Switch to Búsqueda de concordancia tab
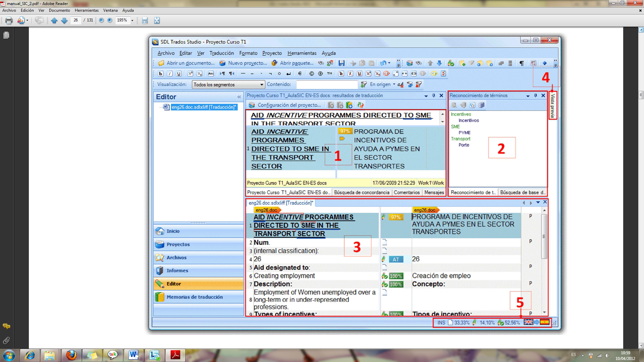 point(362,192)
